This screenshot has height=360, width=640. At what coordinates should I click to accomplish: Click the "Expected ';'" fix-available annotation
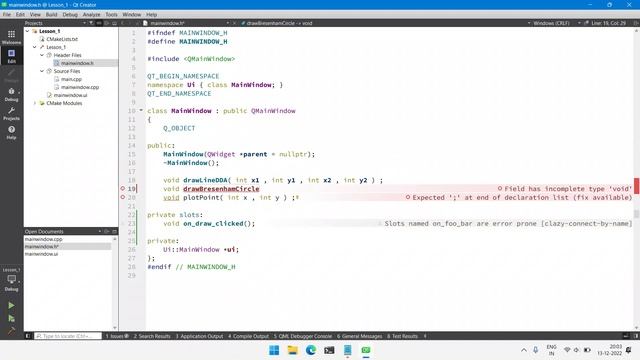click(518, 197)
